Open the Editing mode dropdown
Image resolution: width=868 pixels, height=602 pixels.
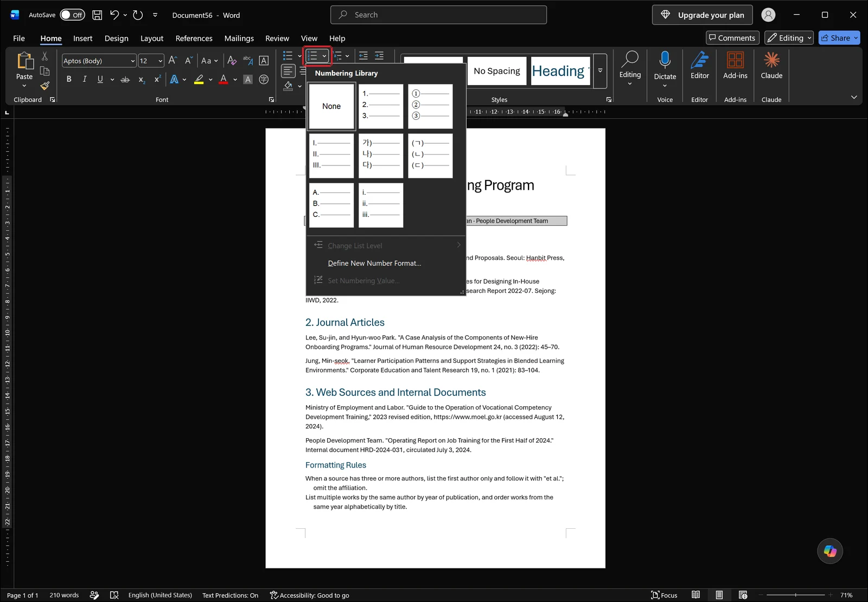[789, 38]
